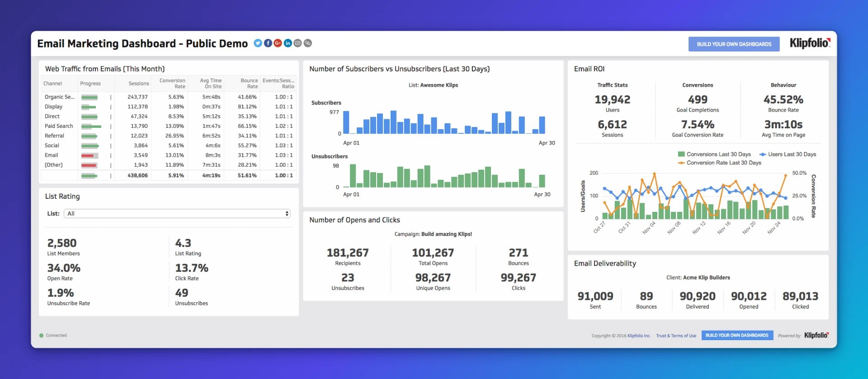Share dashboard on LinkedIn
This screenshot has height=379, width=868.
point(288,43)
